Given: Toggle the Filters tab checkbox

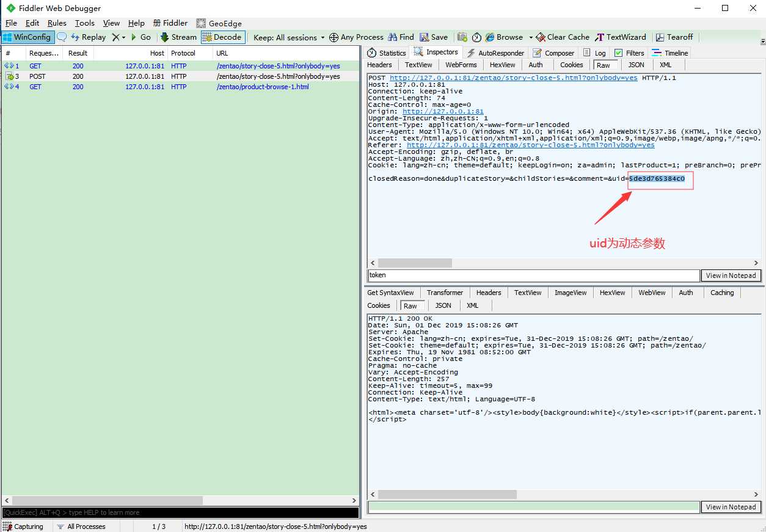Looking at the screenshot, I should point(618,53).
